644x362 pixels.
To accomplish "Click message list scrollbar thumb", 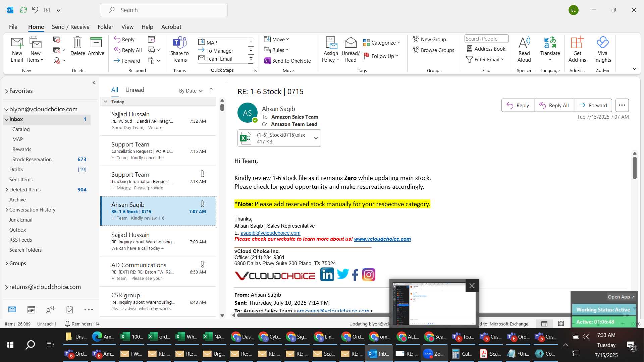I will point(222,107).
